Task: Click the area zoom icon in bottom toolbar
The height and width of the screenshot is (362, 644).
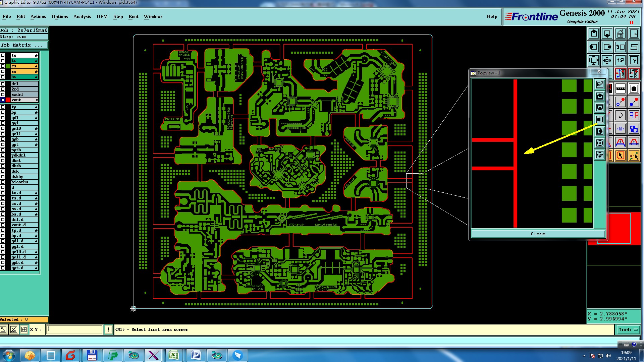Action: [x=3, y=329]
